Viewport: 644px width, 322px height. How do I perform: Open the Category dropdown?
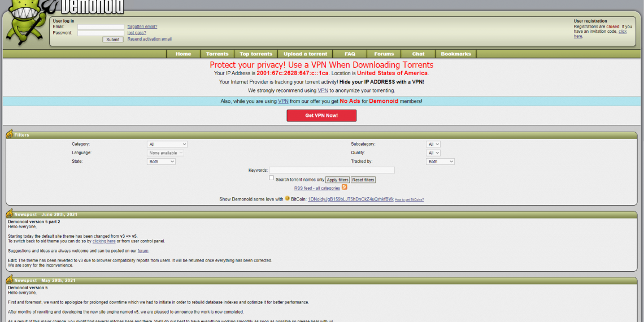[x=167, y=144]
